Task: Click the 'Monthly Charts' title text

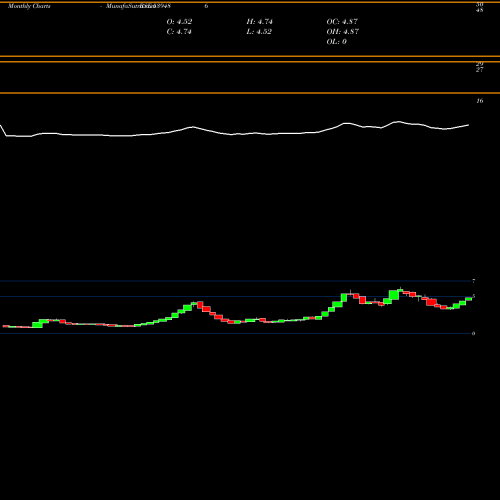Action: pyautogui.click(x=29, y=6)
